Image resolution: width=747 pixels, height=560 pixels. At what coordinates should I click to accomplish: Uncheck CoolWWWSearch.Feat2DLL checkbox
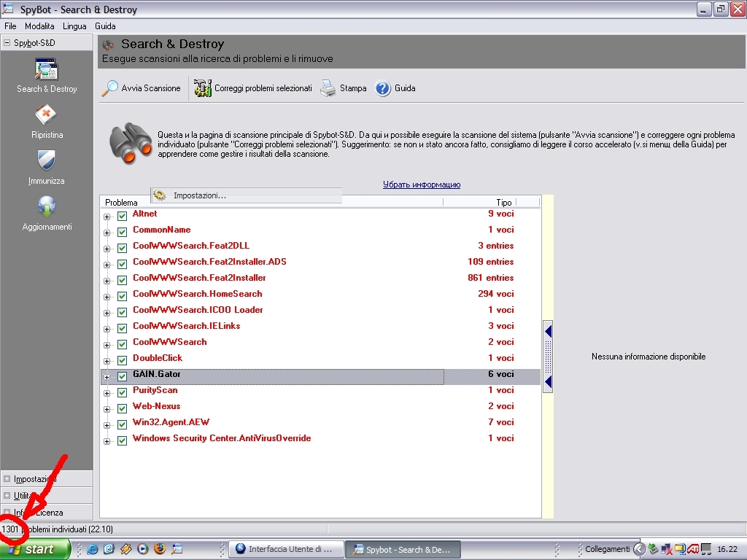click(x=122, y=249)
